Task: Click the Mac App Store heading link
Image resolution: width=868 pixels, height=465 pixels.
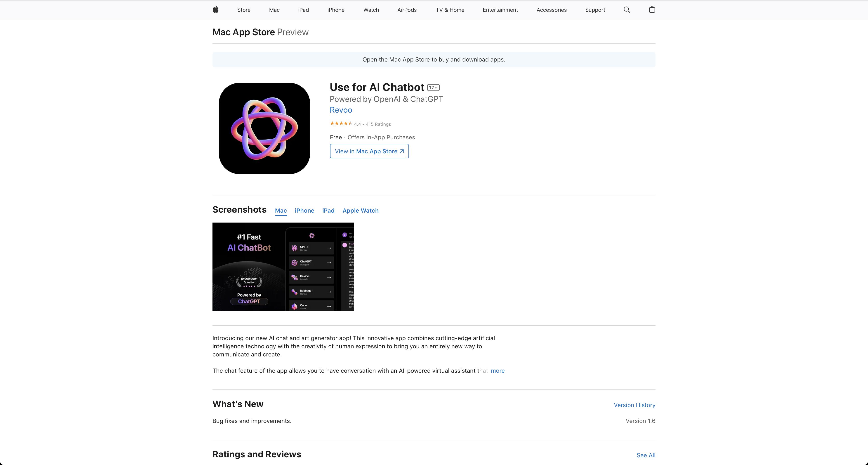Action: coord(243,32)
